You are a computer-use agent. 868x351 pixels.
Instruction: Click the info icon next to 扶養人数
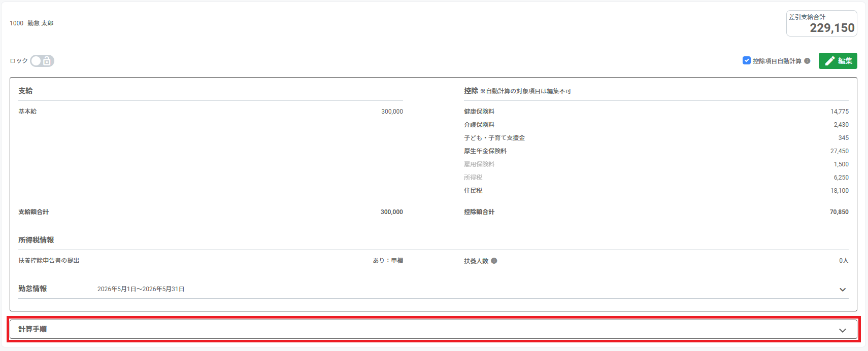point(494,261)
